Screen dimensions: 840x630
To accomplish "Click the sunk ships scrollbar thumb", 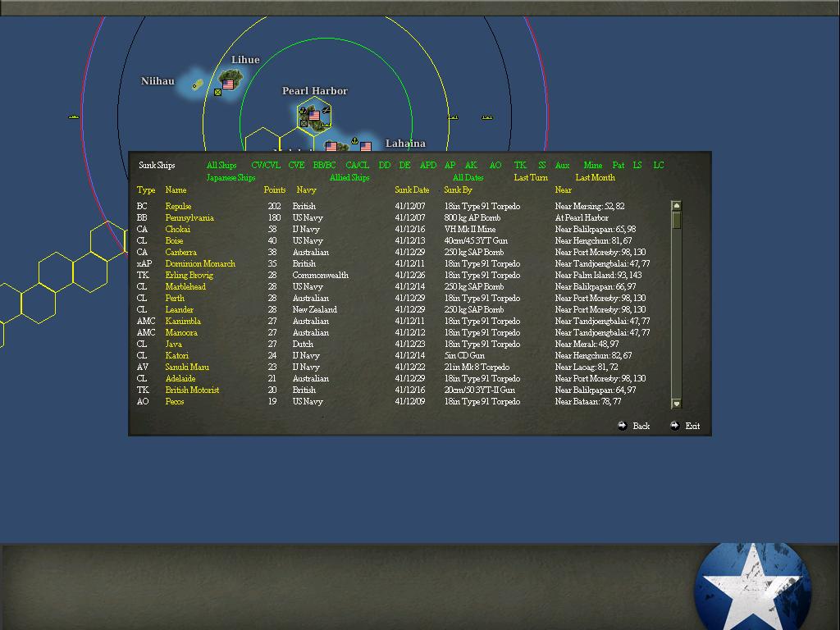I will [677, 221].
